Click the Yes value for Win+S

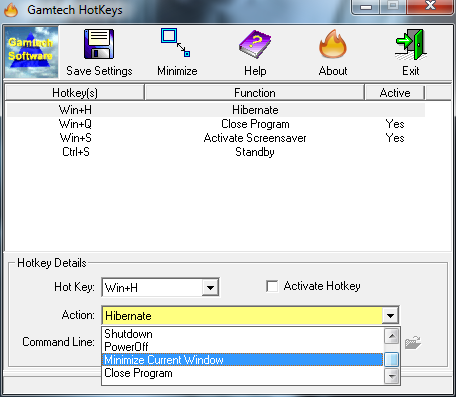coord(395,138)
